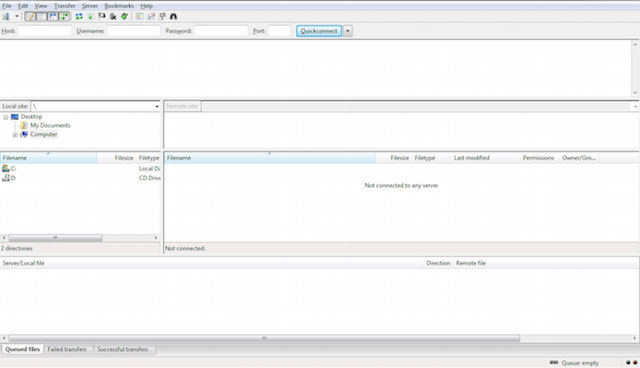Sort remote list by Filetype column

(x=431, y=158)
